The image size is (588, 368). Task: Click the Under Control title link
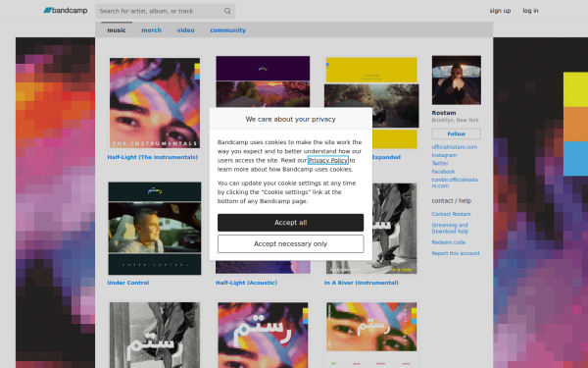tap(127, 283)
